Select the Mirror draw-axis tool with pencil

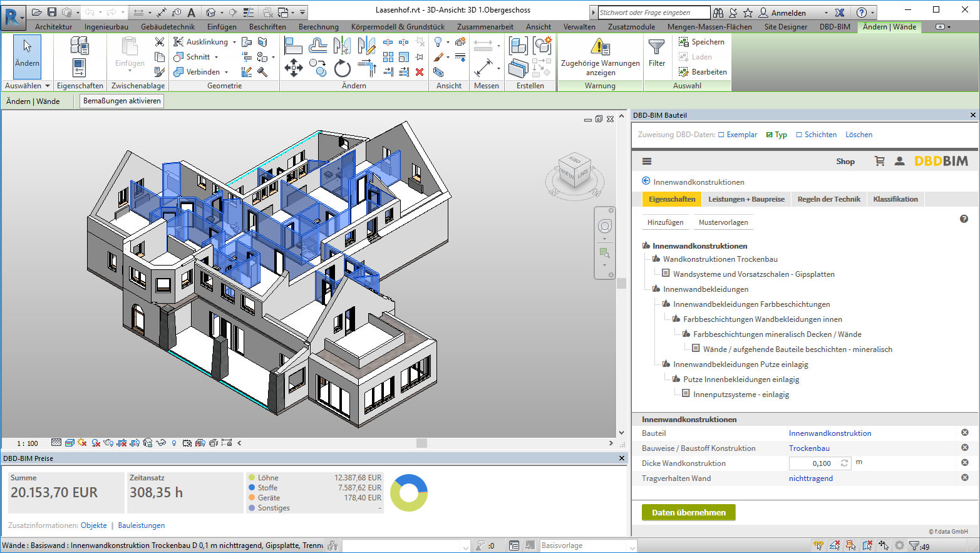[x=366, y=45]
